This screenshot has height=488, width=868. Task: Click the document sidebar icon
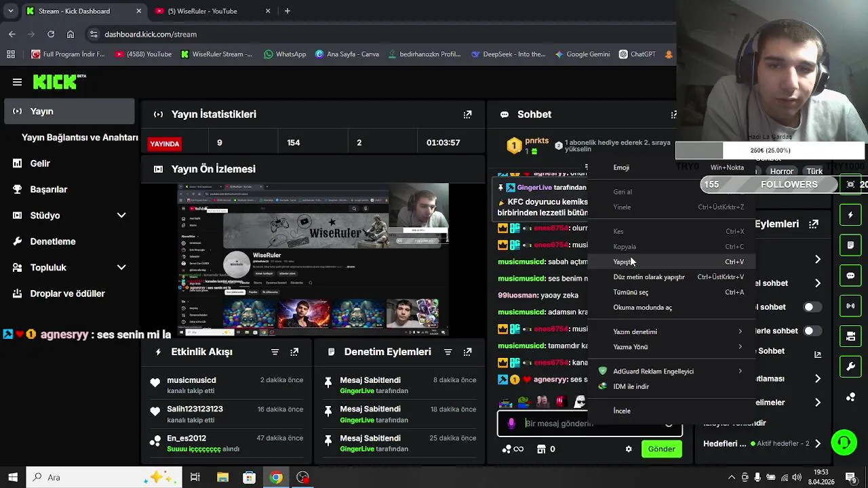850,245
